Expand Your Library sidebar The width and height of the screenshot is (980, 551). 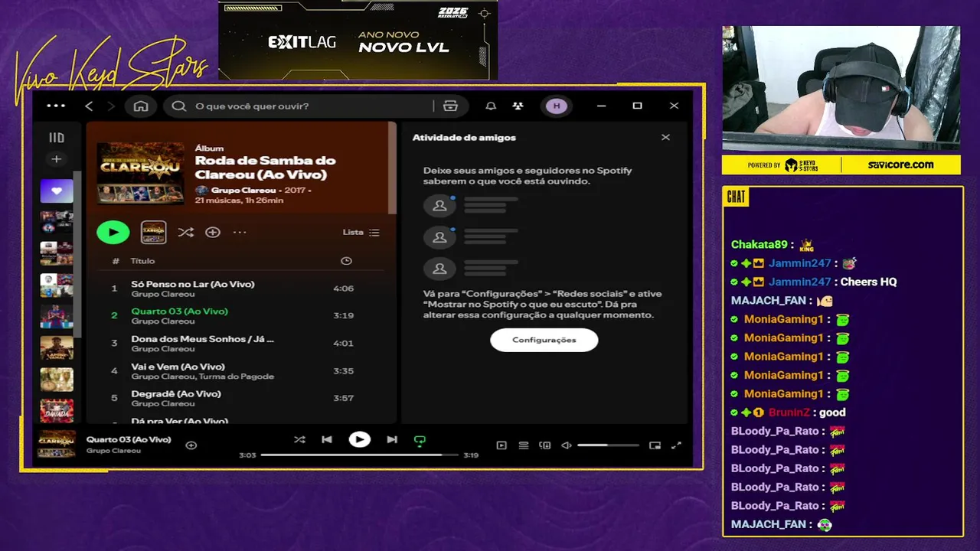(x=57, y=138)
